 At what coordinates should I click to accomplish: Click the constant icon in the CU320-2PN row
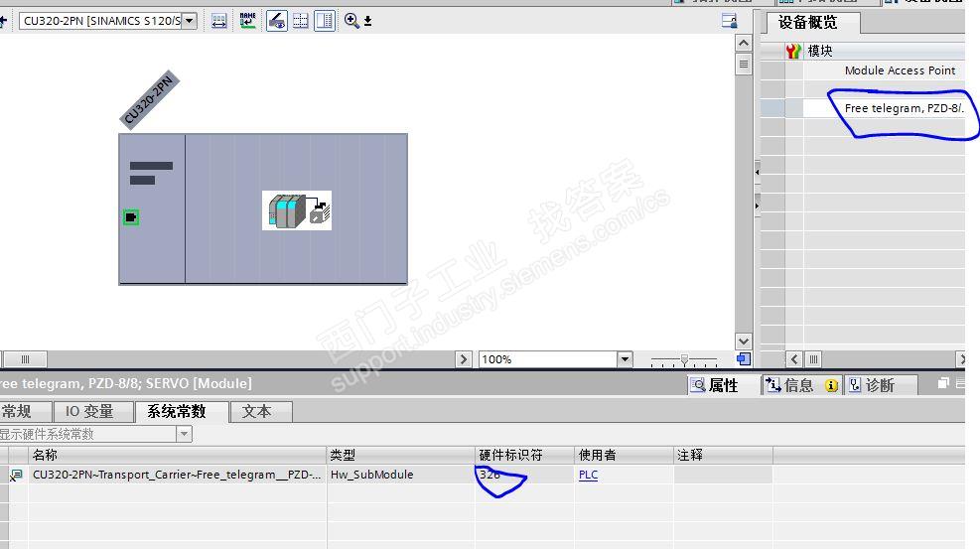[16, 476]
